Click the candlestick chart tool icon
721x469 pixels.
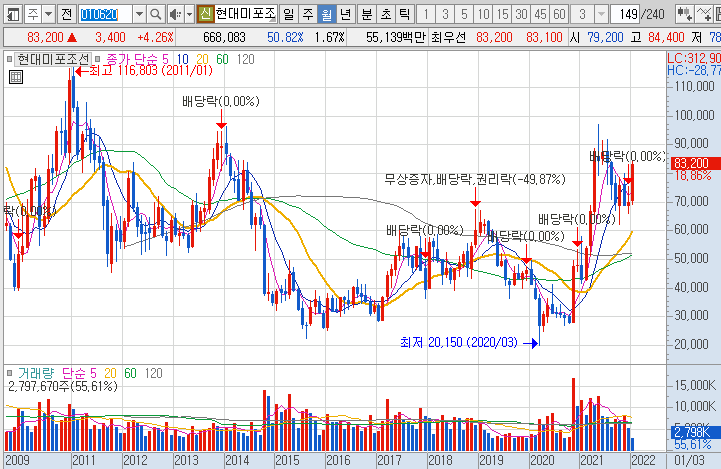[685, 14]
